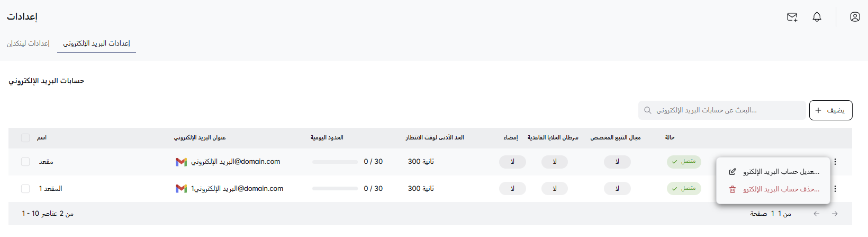The image size is (868, 237).
Task: Open the three-dot menu for المقعد 1
Action: pos(835,189)
